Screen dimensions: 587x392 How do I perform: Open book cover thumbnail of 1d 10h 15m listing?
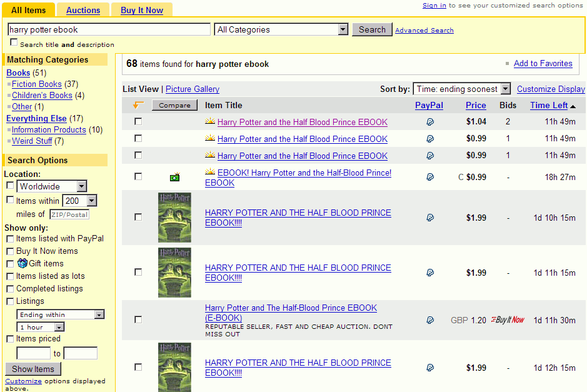pyautogui.click(x=174, y=218)
